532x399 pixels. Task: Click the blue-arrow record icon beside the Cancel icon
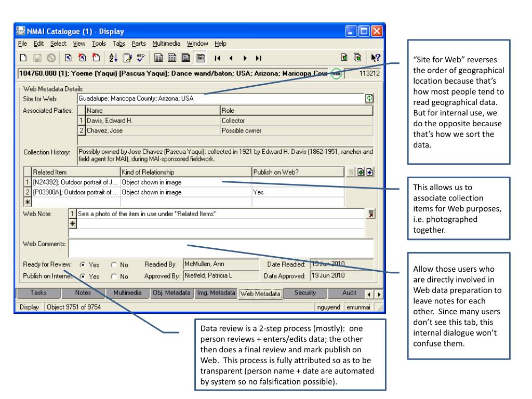pos(68,58)
